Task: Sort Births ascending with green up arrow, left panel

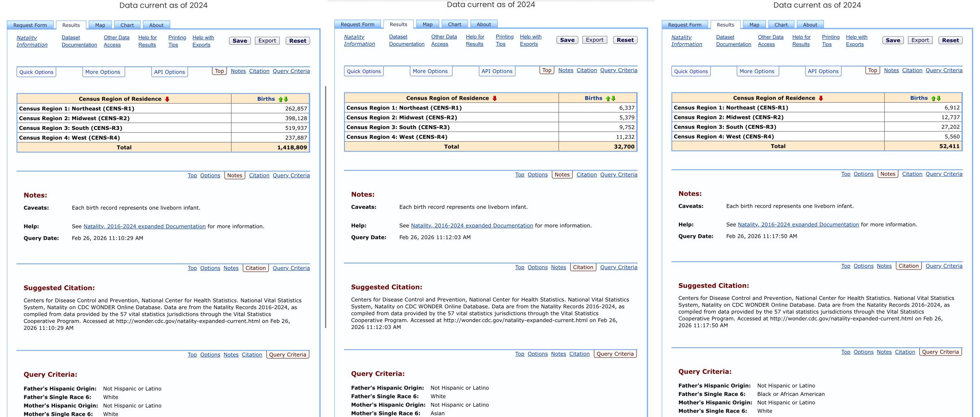Action: [x=280, y=99]
